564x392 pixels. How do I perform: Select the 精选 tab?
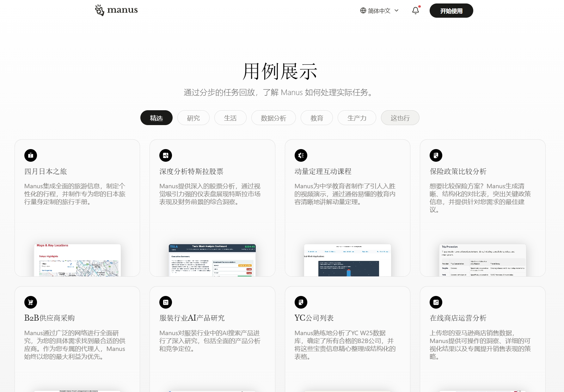pos(156,118)
